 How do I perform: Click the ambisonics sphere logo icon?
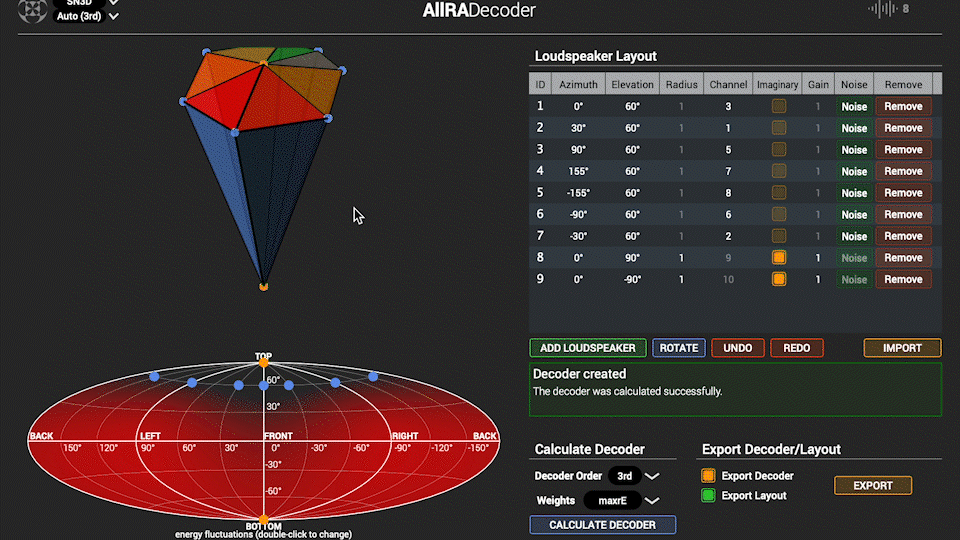pyautogui.click(x=32, y=10)
